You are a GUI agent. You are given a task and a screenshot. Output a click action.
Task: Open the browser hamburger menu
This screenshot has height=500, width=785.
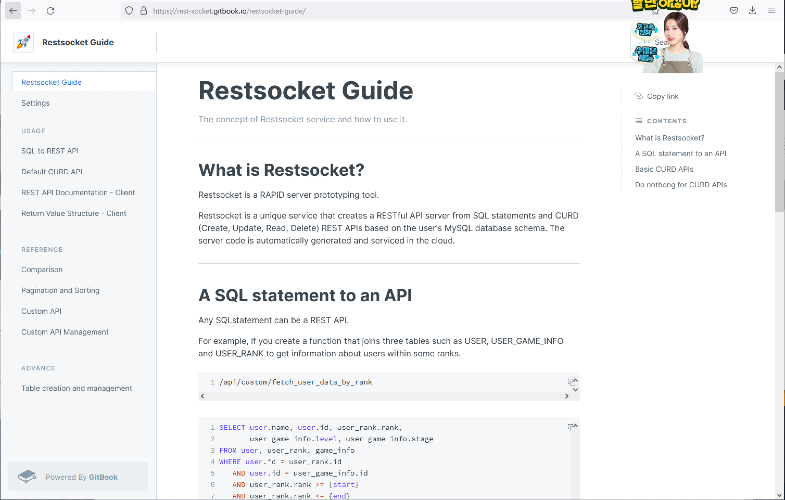[x=771, y=10]
